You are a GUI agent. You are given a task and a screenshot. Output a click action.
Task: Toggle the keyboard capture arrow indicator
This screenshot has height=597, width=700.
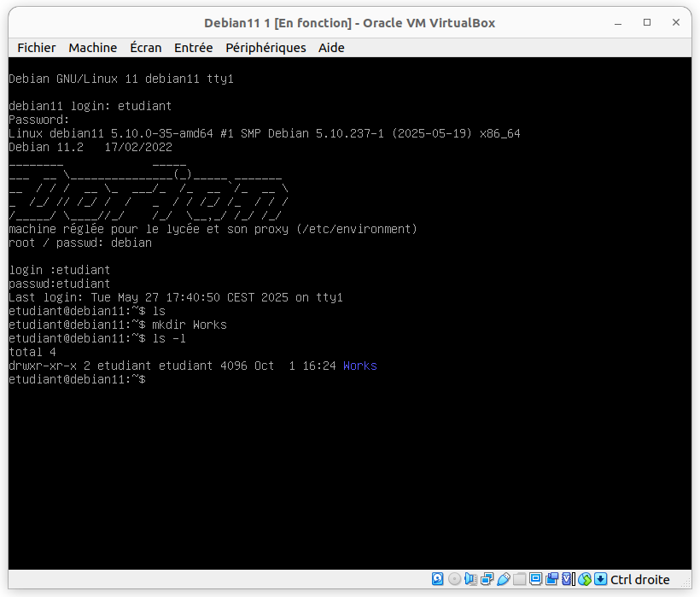[600, 579]
